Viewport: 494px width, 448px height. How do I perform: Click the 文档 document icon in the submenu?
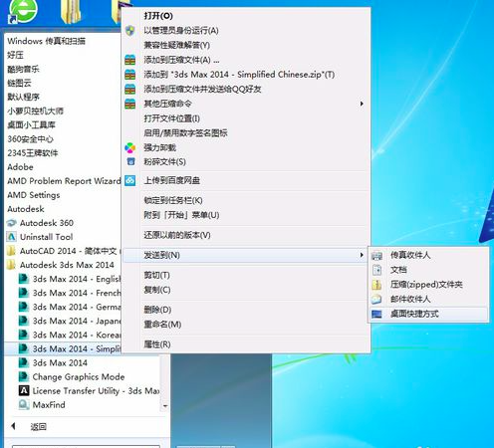point(376,270)
